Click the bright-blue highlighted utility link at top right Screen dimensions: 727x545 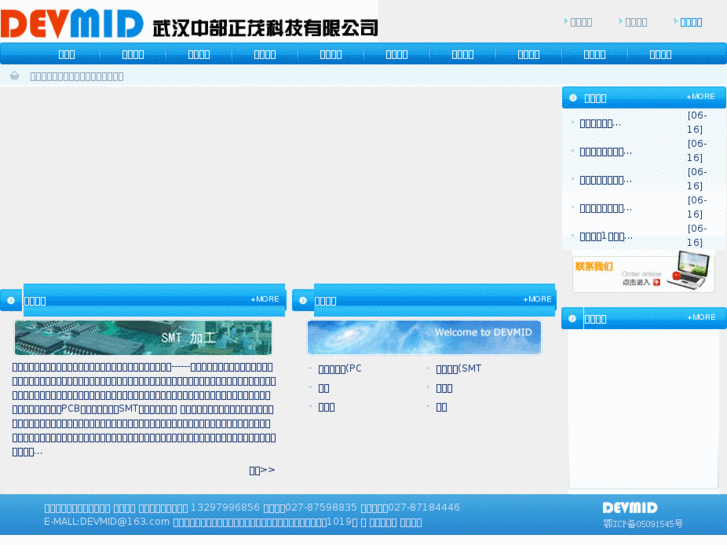click(691, 22)
